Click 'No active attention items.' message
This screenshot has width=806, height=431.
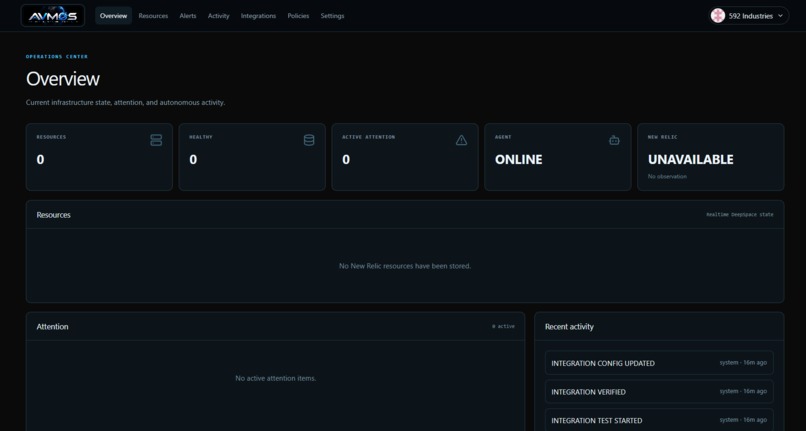(x=276, y=378)
